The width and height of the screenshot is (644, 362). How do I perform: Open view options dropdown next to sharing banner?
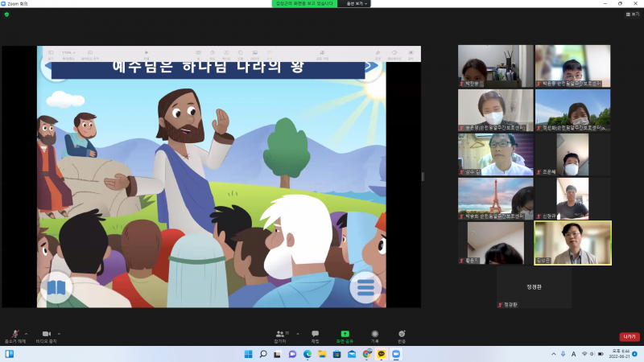[x=357, y=4]
